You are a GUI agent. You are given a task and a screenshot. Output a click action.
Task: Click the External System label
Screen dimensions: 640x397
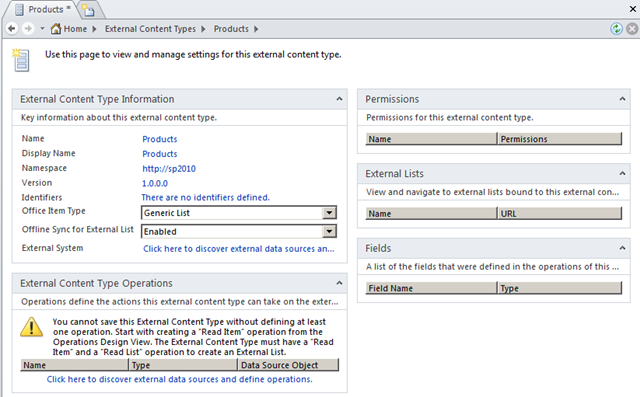tap(52, 248)
